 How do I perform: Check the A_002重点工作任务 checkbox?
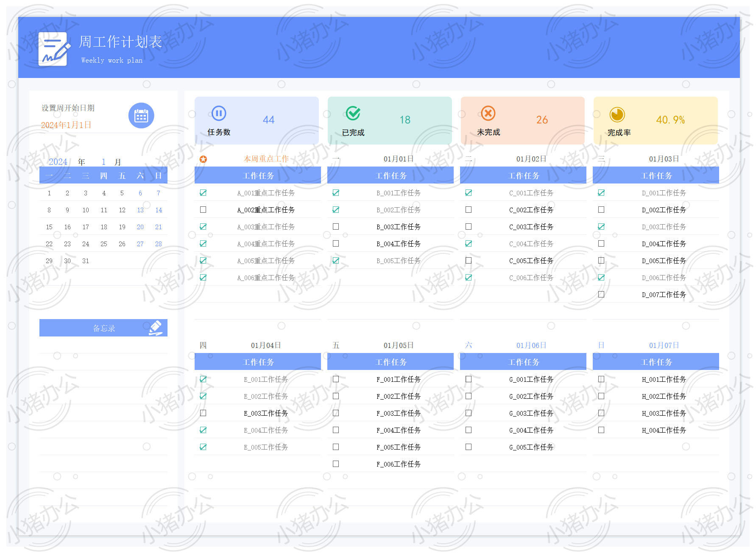click(203, 210)
